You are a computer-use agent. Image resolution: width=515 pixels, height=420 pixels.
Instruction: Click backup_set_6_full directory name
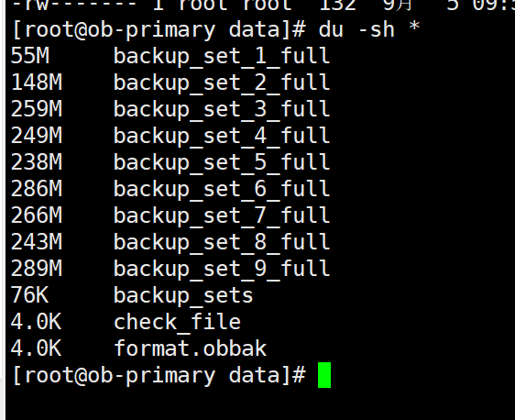(x=222, y=189)
